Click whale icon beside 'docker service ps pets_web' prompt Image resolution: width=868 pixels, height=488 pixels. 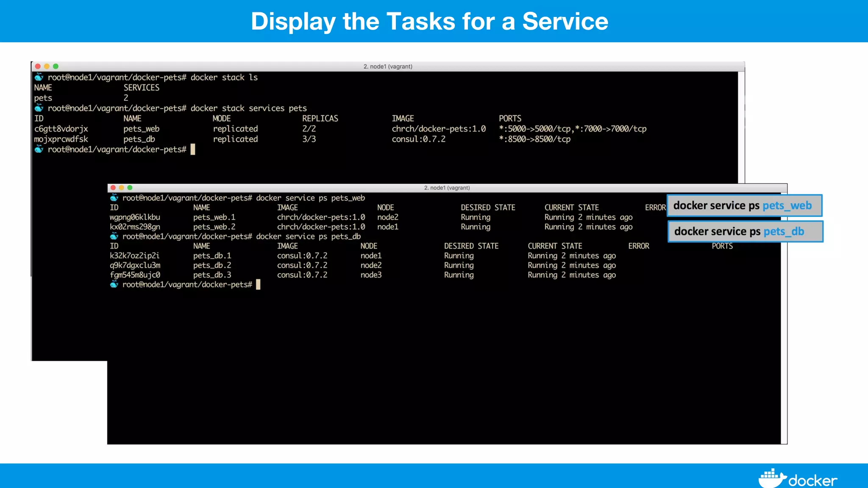coord(114,198)
